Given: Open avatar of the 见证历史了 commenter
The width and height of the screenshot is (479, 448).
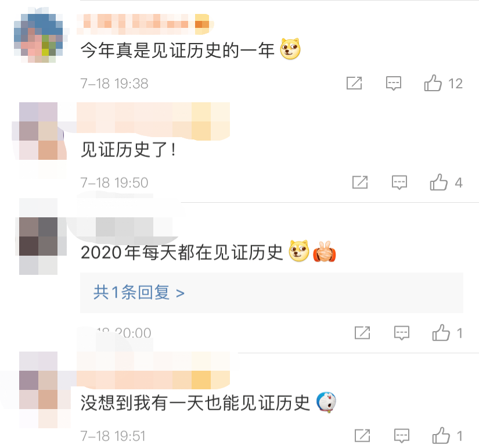Looking at the screenshot, I should click(x=38, y=131).
